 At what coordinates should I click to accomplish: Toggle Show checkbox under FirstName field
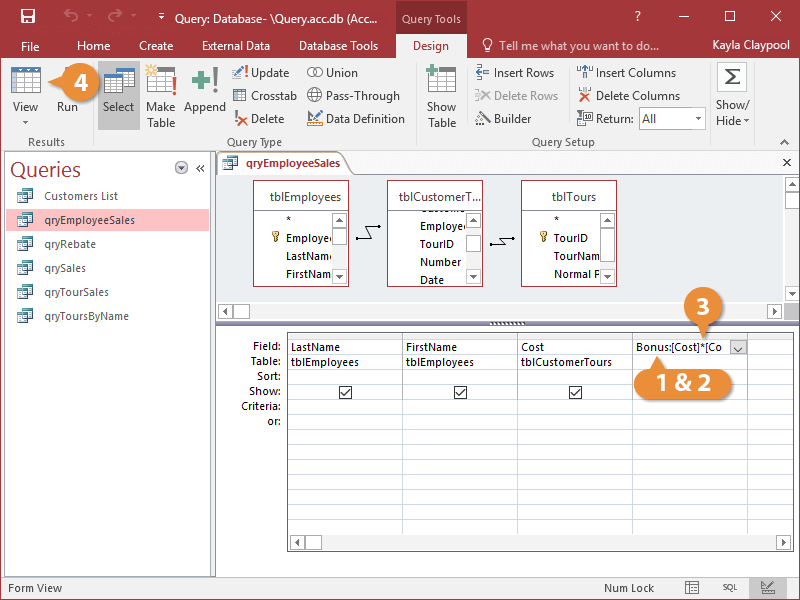pos(460,393)
